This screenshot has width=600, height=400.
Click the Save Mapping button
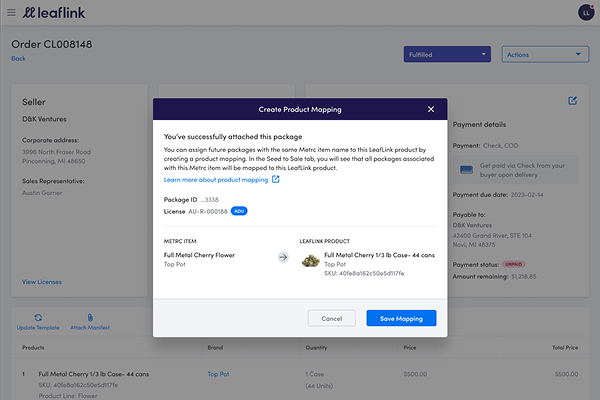(x=401, y=318)
